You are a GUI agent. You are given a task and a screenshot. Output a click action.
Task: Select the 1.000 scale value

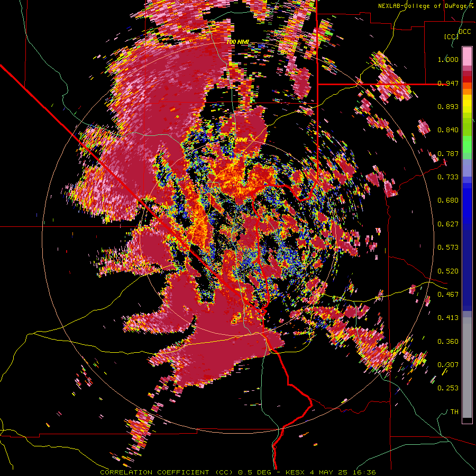tap(448, 59)
